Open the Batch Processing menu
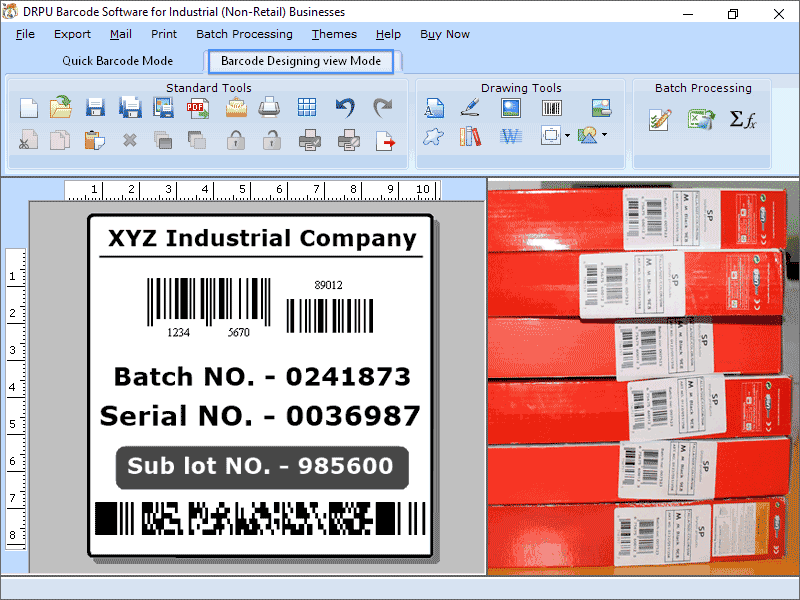This screenshot has height=600, width=800. pyautogui.click(x=244, y=34)
